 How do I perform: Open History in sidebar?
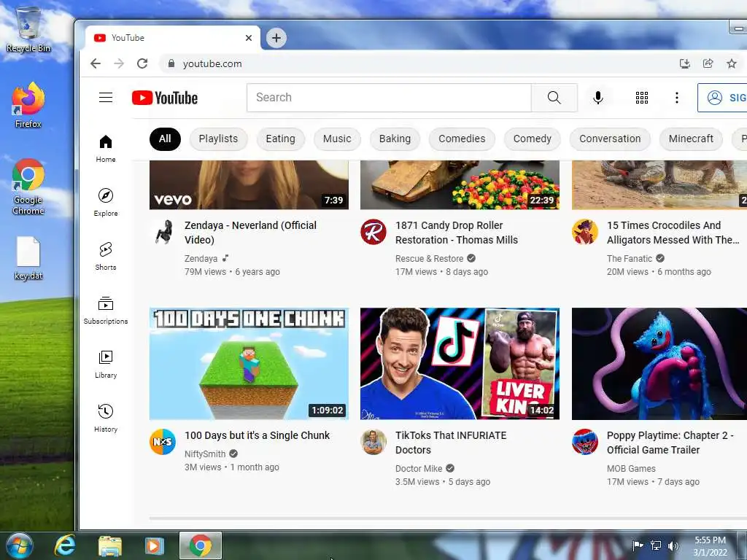tap(106, 419)
